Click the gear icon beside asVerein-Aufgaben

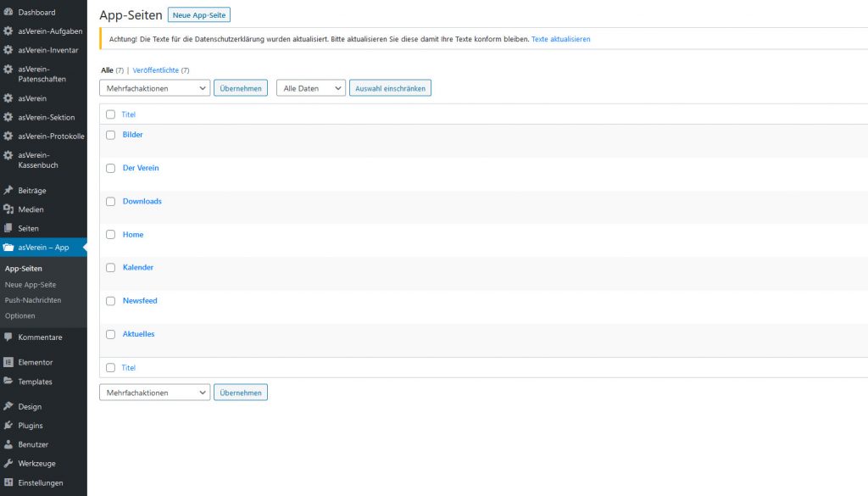point(8,31)
